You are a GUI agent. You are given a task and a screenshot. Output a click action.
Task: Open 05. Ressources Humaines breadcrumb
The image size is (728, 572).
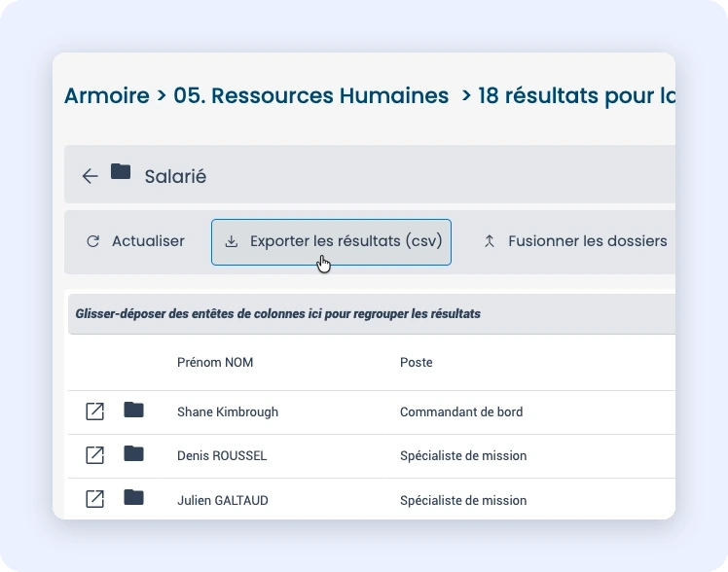(x=311, y=95)
